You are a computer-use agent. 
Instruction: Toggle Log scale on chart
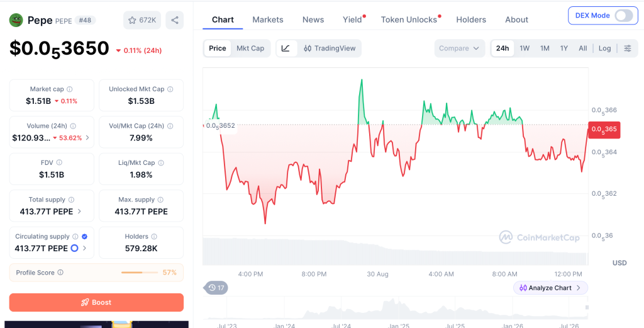coord(604,48)
